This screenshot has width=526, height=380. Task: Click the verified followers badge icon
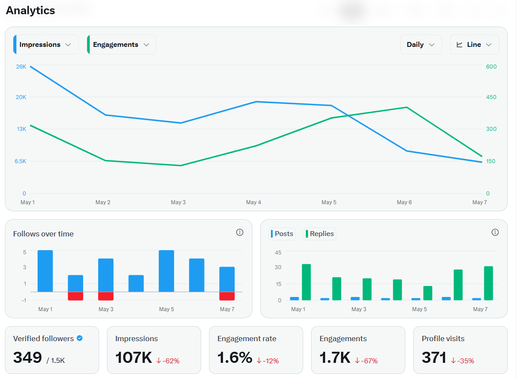[x=80, y=338]
